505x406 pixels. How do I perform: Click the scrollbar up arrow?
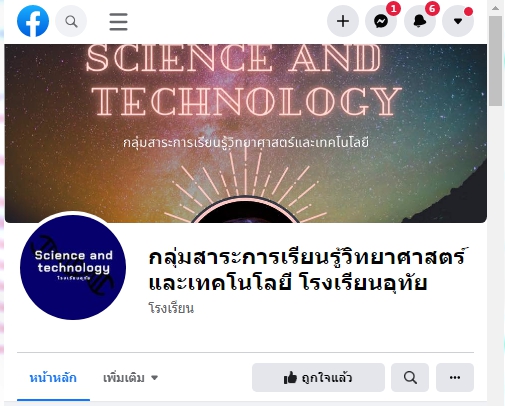pos(496,8)
